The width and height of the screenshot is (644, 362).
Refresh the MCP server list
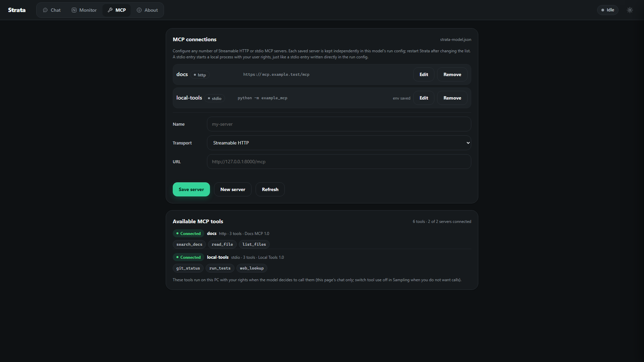270,189
